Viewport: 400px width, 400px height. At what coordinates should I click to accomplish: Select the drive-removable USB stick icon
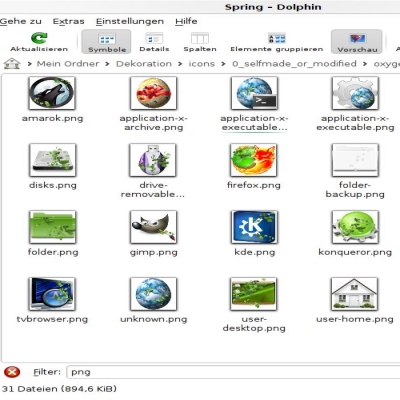[x=153, y=160]
